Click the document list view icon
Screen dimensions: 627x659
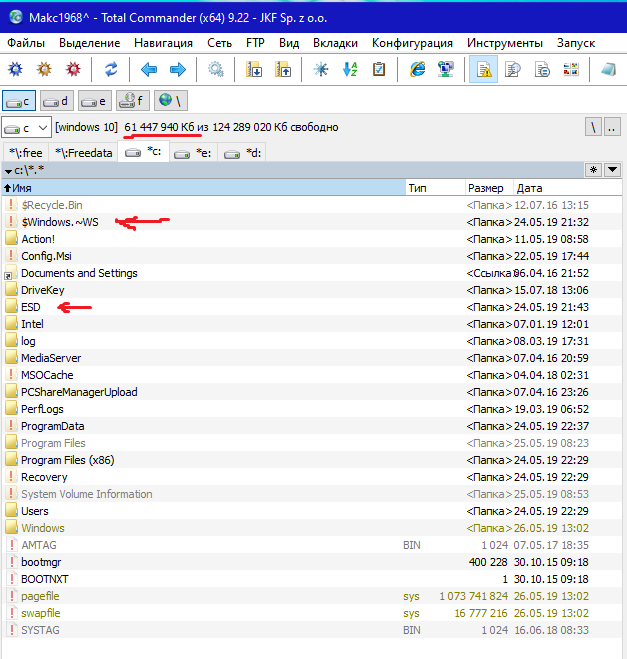tap(542, 69)
